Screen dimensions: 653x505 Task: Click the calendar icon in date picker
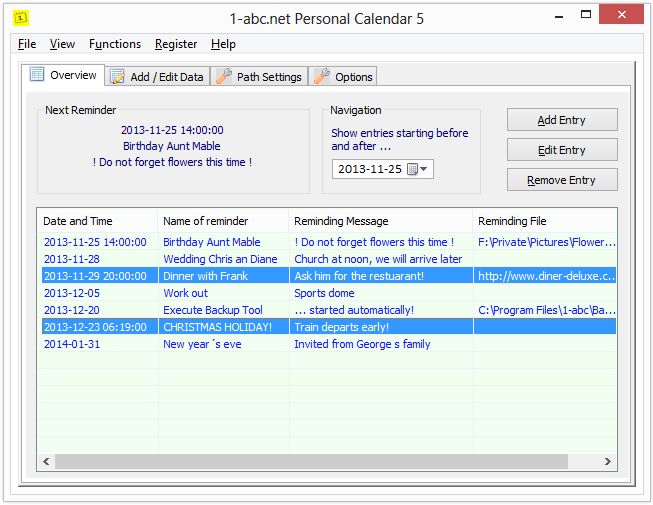[412, 169]
